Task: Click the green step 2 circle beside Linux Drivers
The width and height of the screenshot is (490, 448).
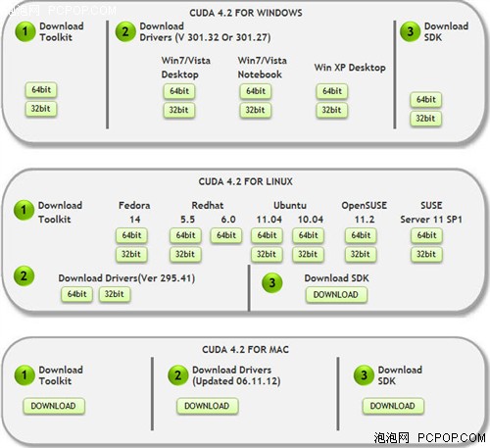Action: tap(24, 276)
